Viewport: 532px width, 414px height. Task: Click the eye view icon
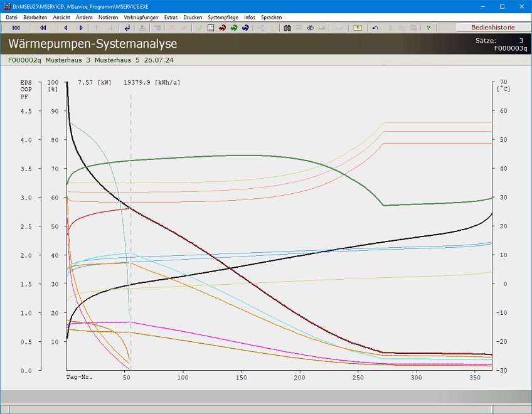[x=310, y=28]
